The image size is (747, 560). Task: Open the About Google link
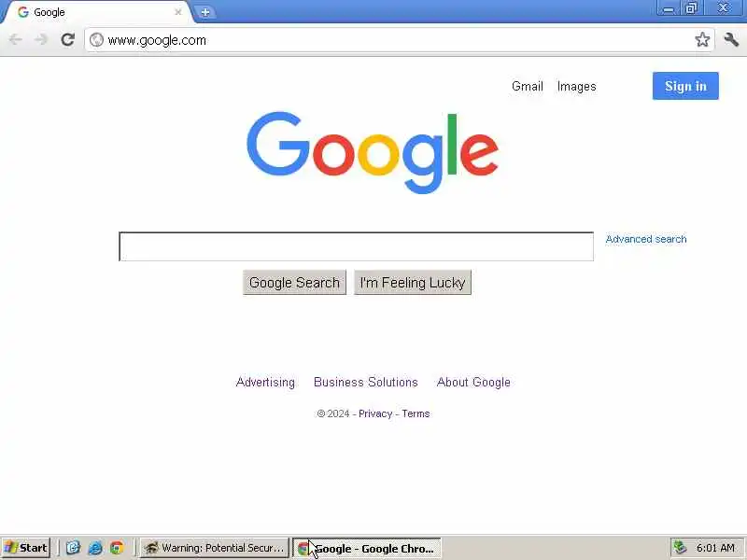pos(473,382)
